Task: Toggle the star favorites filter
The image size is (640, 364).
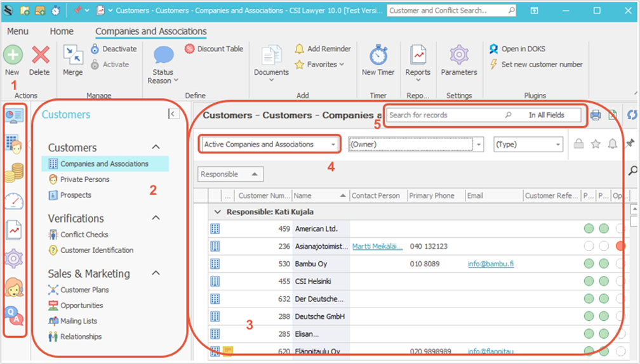Action: coord(596,145)
